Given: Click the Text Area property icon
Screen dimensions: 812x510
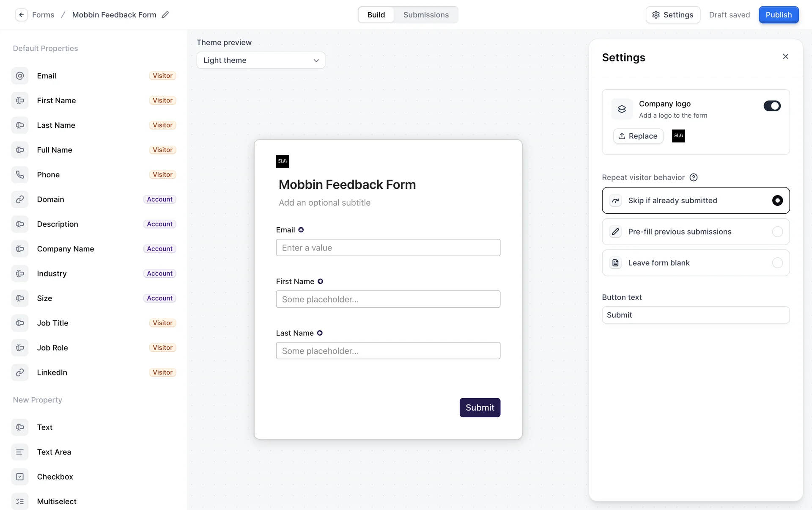Looking at the screenshot, I should pyautogui.click(x=20, y=452).
